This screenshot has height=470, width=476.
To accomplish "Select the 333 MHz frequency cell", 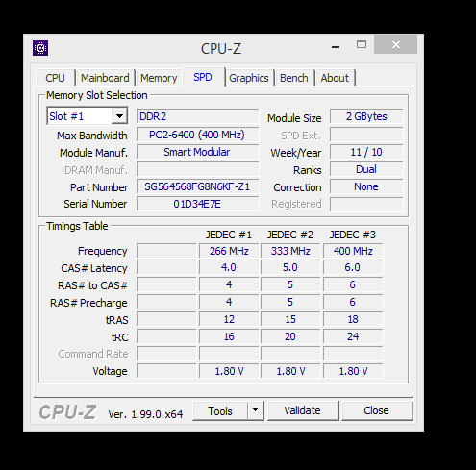I will point(290,251).
